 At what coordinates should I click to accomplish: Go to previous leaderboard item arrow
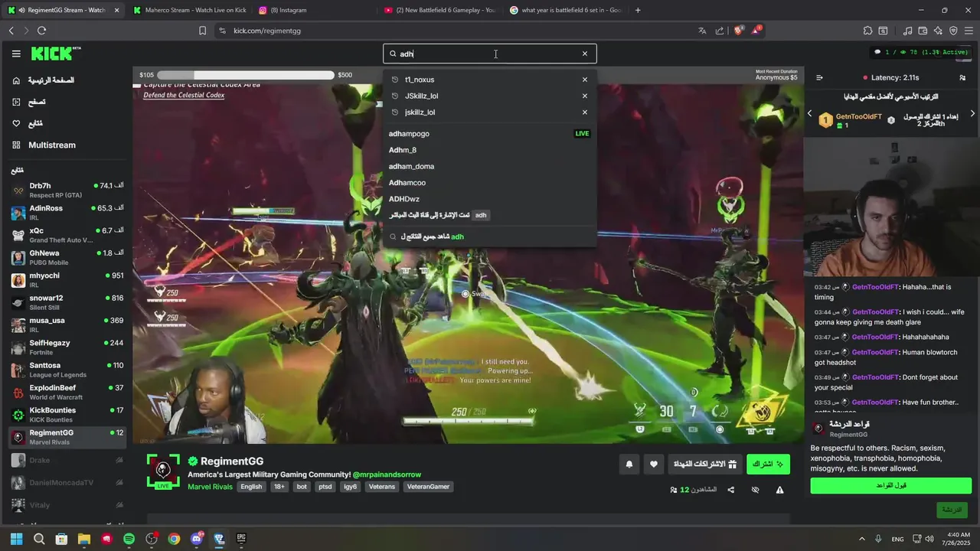point(809,113)
